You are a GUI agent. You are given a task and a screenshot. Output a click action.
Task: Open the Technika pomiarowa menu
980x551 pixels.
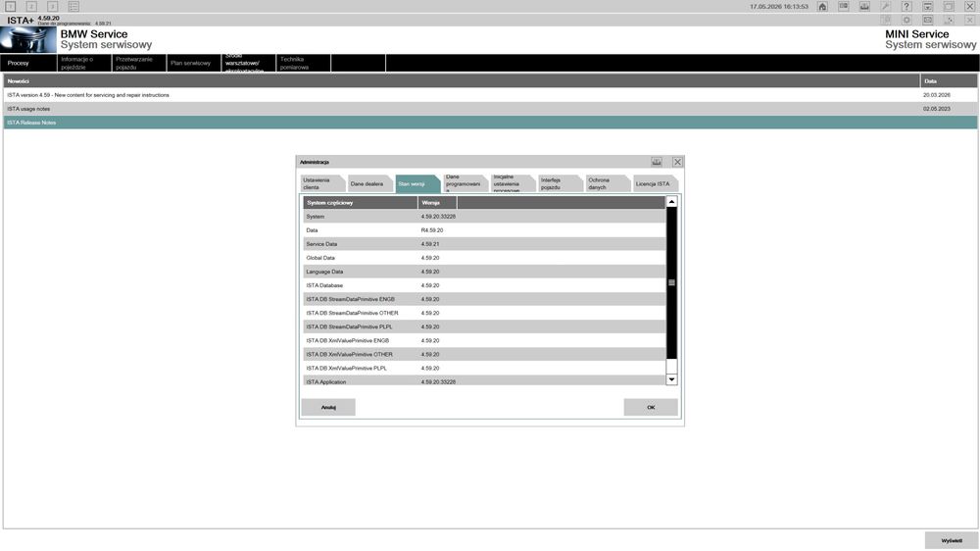[303, 63]
